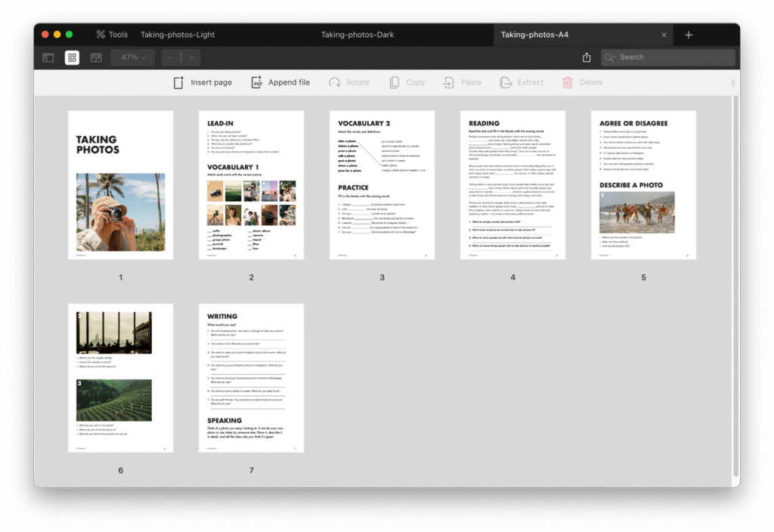This screenshot has width=774, height=532.
Task: Switch to the Taking-photos-Dark tab
Action: pyautogui.click(x=357, y=35)
